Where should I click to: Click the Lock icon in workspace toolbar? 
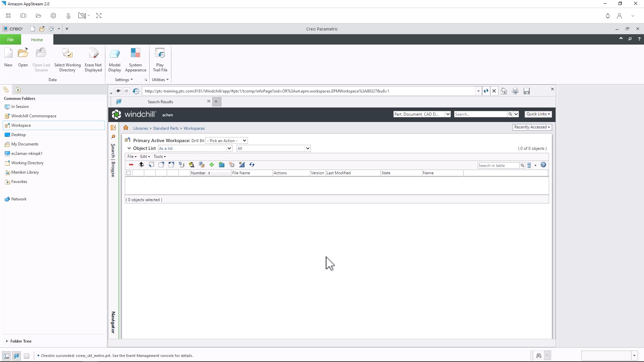[x=192, y=165]
